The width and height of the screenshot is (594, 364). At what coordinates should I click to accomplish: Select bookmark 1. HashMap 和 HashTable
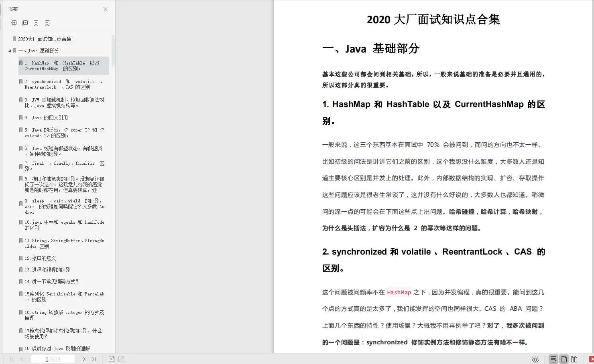point(64,66)
